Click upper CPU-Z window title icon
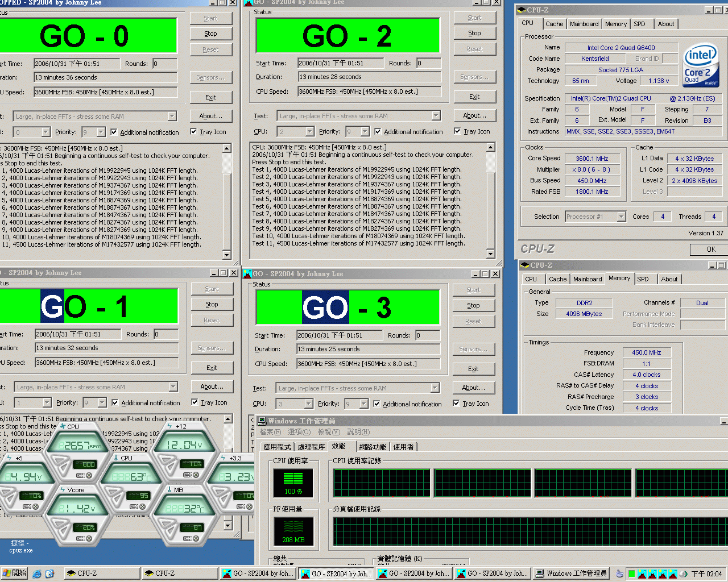The image size is (728, 582). pyautogui.click(x=521, y=10)
